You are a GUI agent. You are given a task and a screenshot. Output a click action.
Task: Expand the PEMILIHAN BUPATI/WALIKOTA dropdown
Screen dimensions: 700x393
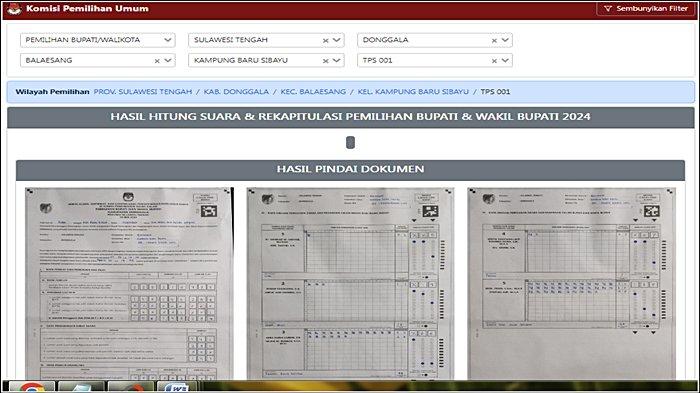coord(168,40)
